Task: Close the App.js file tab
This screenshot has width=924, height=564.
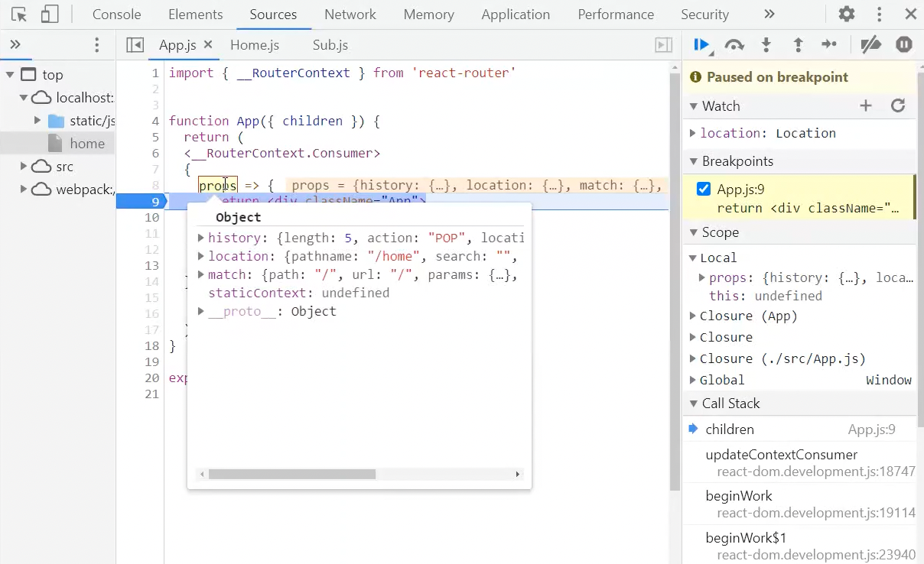Action: click(x=208, y=45)
